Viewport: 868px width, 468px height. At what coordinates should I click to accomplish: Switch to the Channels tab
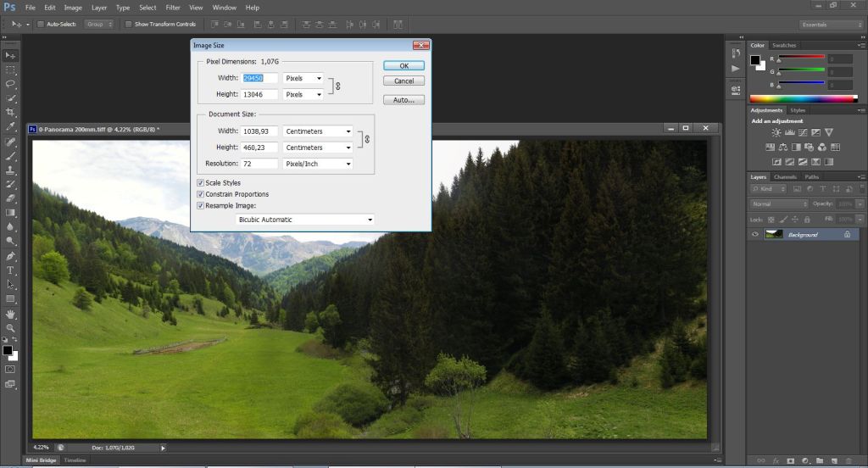784,176
